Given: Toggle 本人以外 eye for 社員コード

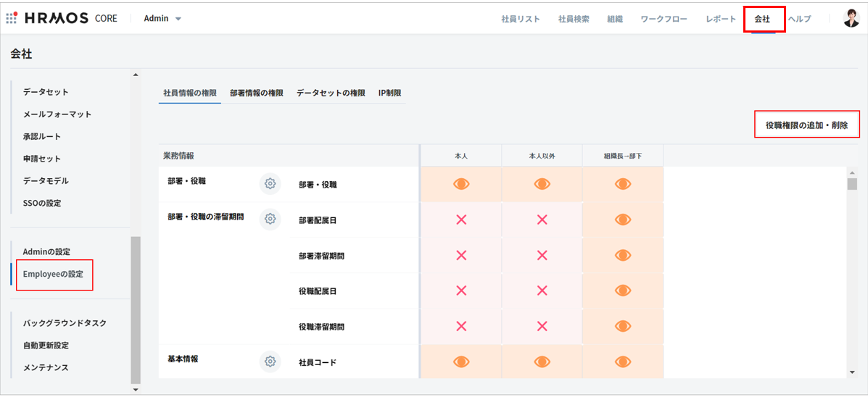Looking at the screenshot, I should (x=542, y=362).
